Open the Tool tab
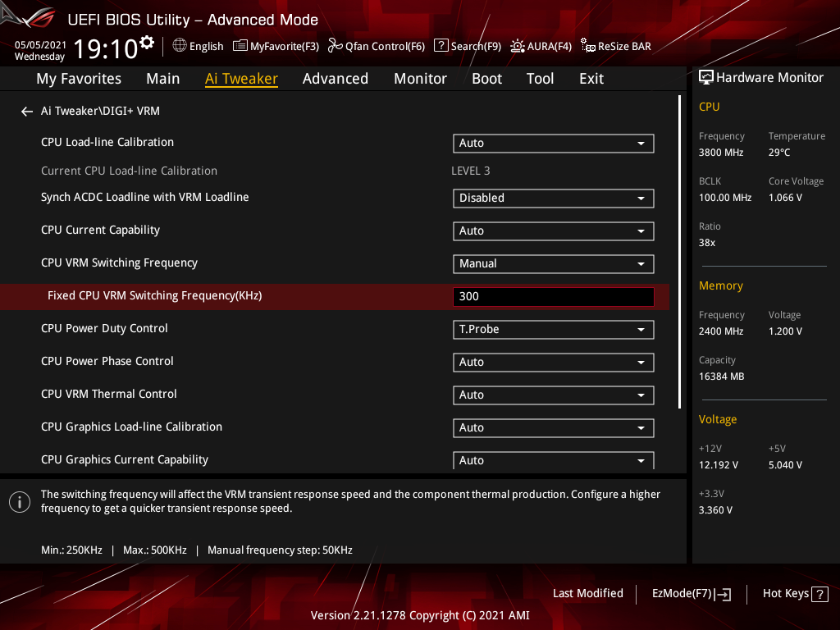Viewport: 840px width, 630px height. pyautogui.click(x=540, y=79)
